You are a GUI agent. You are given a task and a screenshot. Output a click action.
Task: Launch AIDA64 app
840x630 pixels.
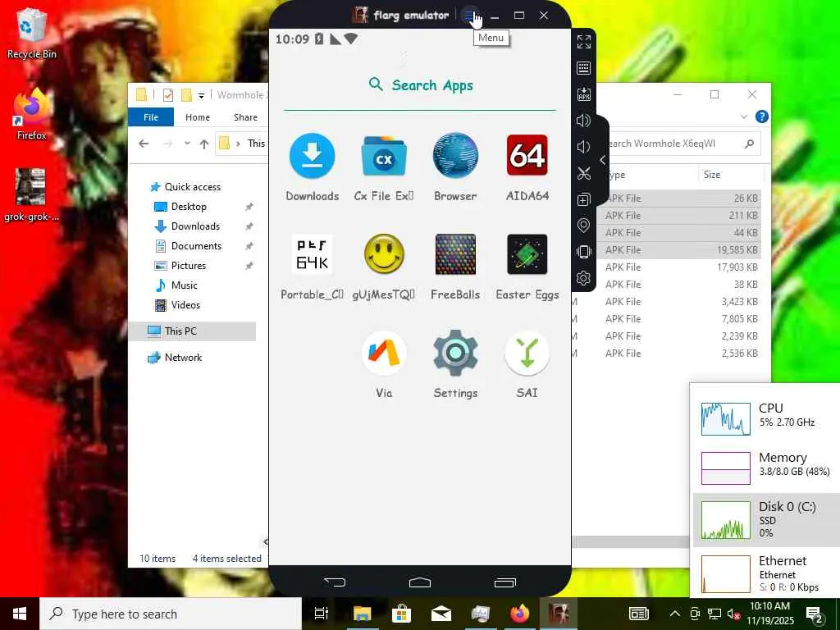(527, 155)
